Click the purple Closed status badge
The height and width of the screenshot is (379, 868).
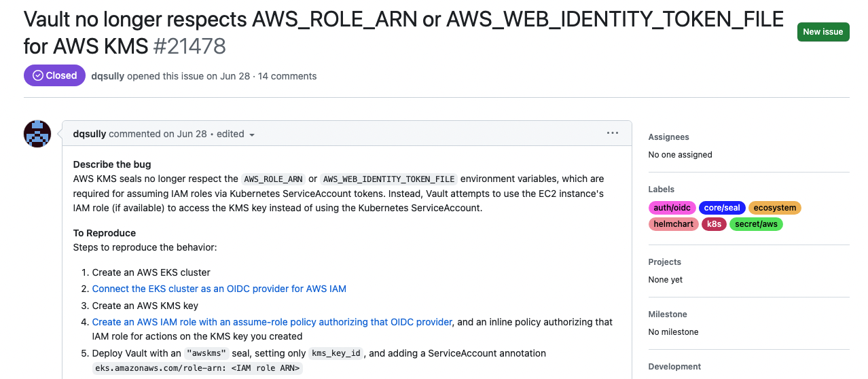point(54,75)
